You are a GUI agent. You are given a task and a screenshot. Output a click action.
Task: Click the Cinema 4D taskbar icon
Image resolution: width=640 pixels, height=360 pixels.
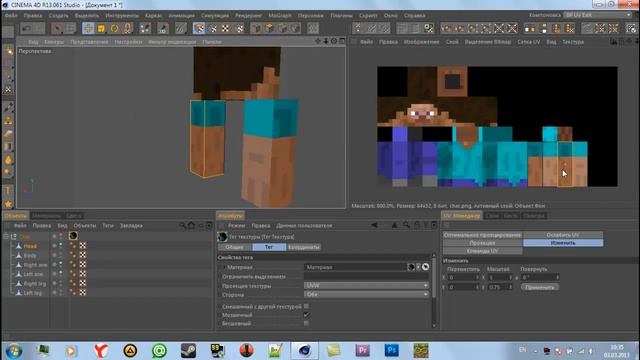click(x=304, y=351)
